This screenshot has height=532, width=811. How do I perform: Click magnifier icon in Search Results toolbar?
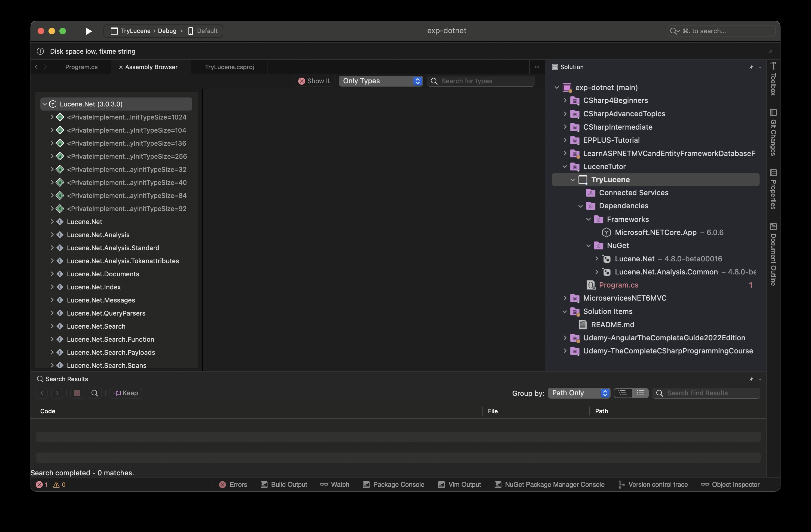pyautogui.click(x=95, y=393)
